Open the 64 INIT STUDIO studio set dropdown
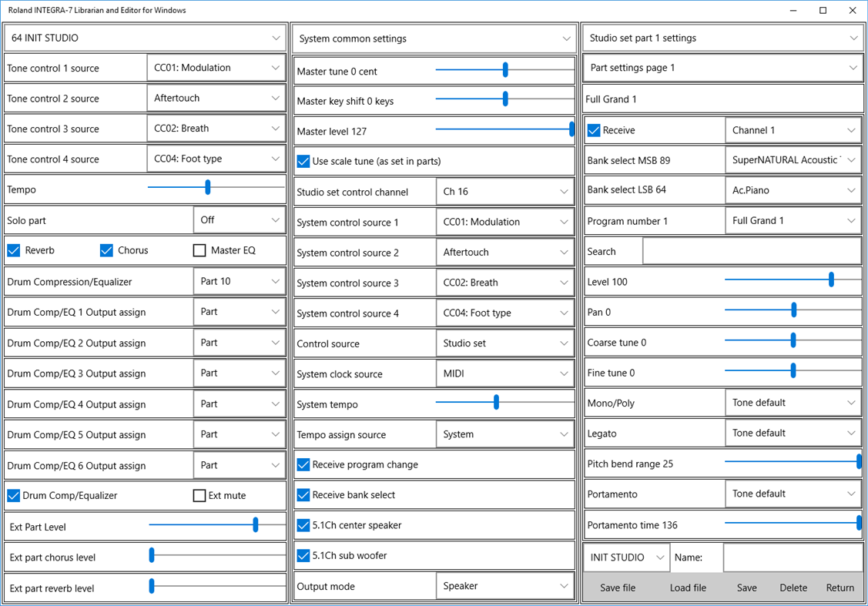The width and height of the screenshot is (868, 606). pyautogui.click(x=146, y=38)
